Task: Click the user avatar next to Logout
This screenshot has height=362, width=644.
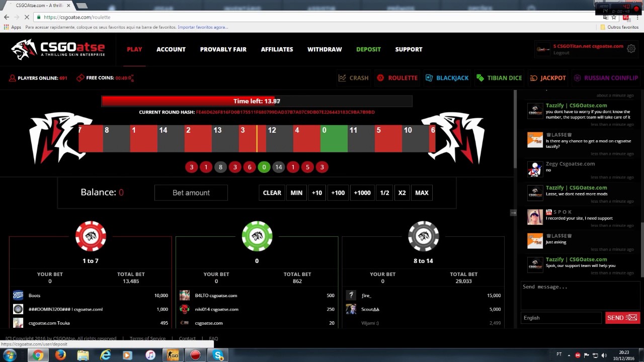Action: (x=543, y=49)
